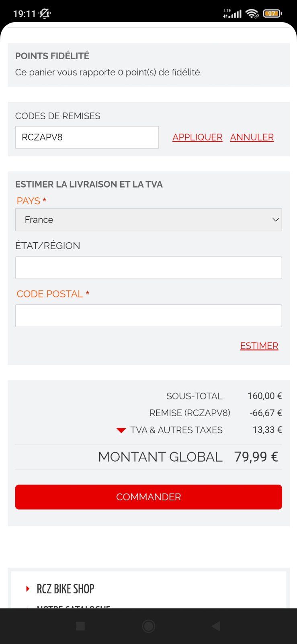Click the APPLIQUER discount link
297x644 pixels.
(x=197, y=137)
